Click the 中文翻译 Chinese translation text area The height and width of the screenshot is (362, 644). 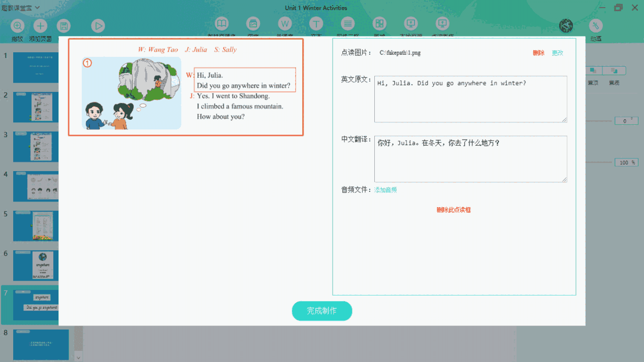pyautogui.click(x=471, y=159)
